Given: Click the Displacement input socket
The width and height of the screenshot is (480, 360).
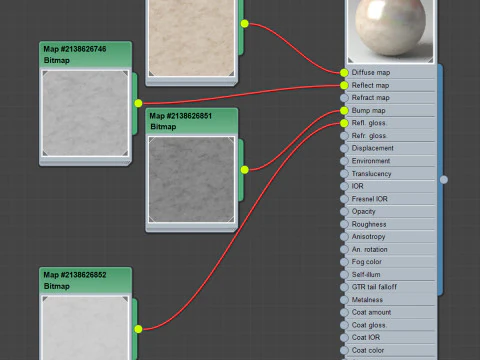Looking at the screenshot, I should click(x=344, y=148).
